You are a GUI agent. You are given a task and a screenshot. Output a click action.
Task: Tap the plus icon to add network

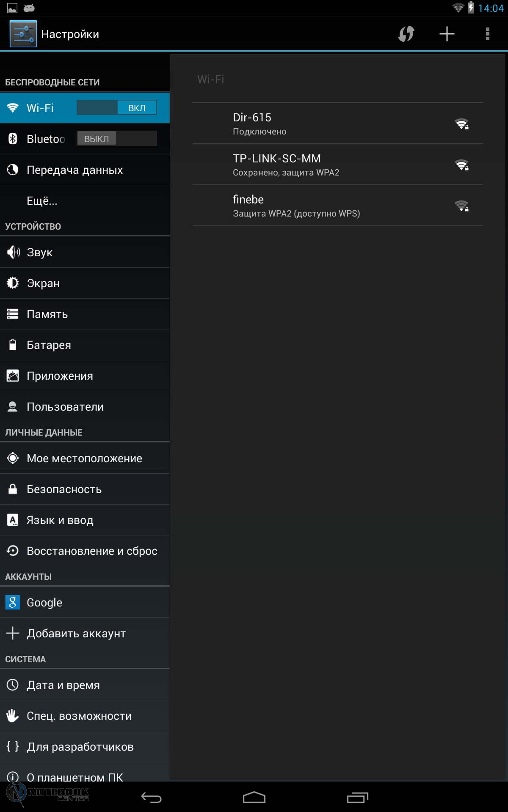447,34
